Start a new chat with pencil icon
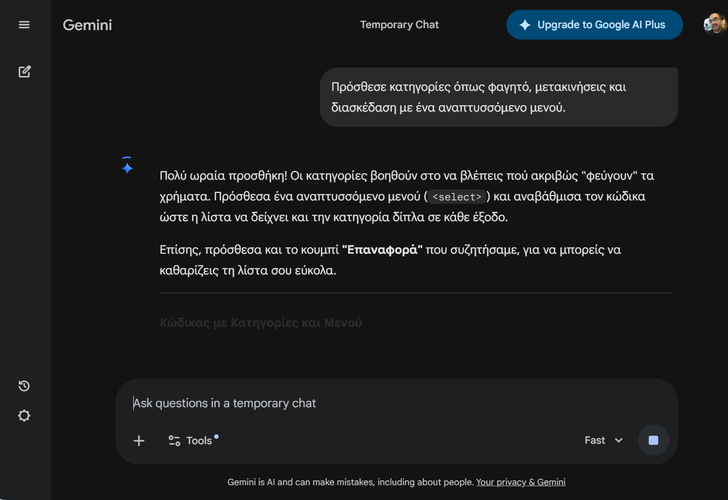The height and width of the screenshot is (500, 728). click(x=24, y=71)
